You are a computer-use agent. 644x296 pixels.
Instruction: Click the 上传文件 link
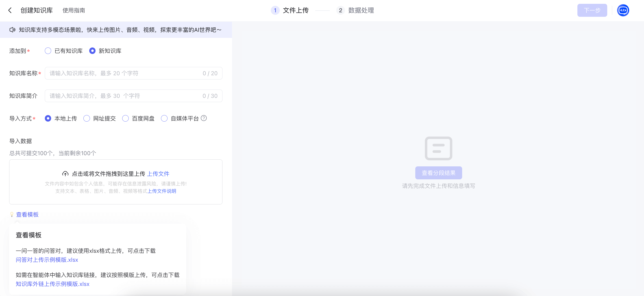pos(158,174)
